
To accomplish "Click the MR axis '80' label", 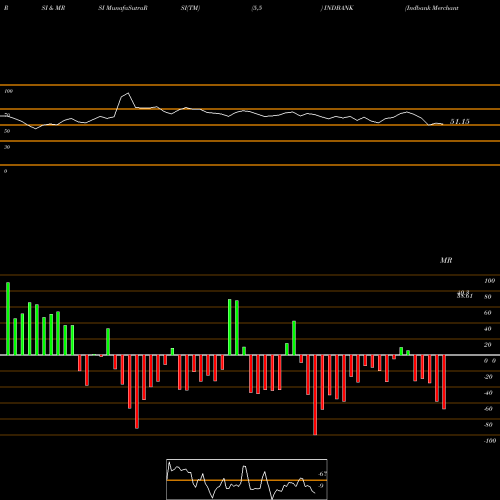I will pos(488,297).
